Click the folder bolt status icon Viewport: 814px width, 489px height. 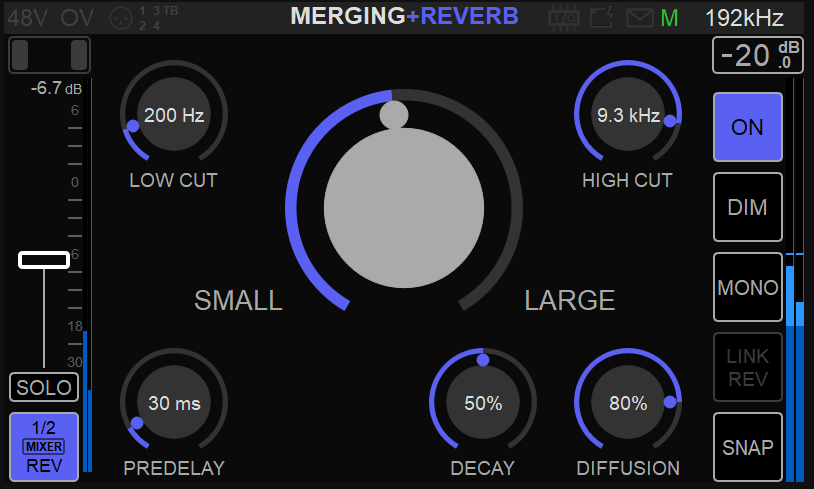[x=602, y=18]
